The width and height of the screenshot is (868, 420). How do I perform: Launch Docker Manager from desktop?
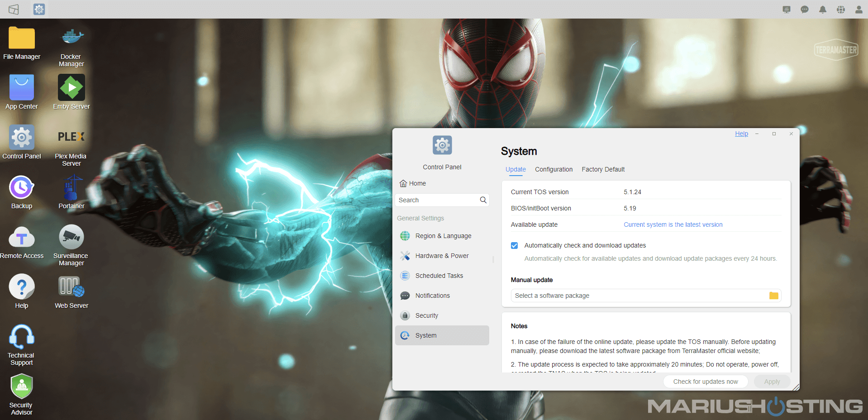point(72,47)
